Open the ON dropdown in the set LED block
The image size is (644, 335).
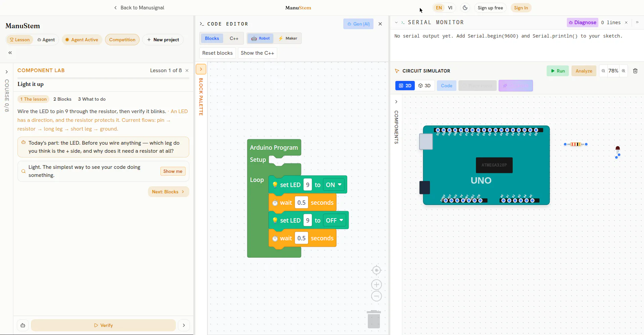click(x=334, y=185)
